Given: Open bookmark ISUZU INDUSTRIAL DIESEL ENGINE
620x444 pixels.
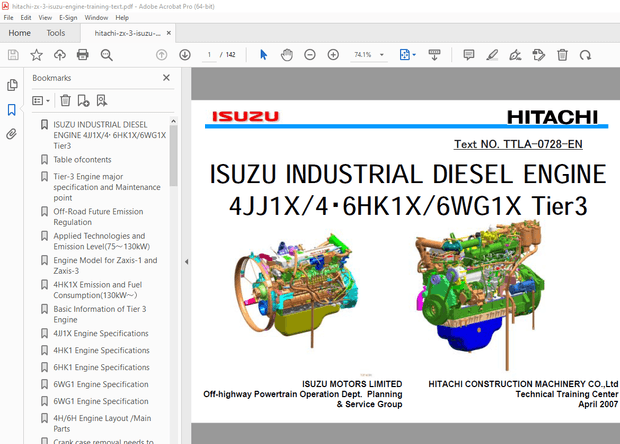Looking at the screenshot, I should [110, 135].
